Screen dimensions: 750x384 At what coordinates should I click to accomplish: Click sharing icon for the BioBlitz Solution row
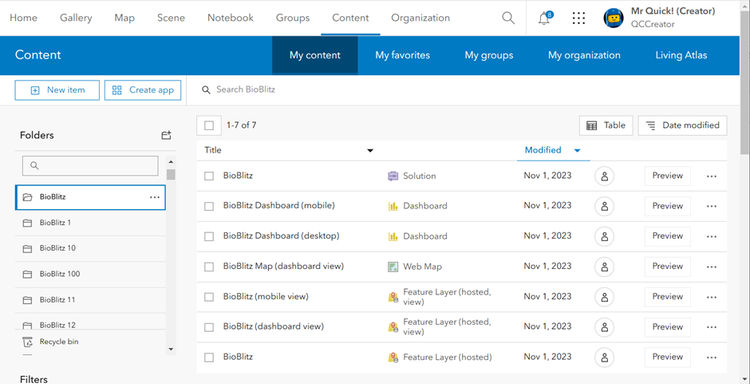click(604, 176)
